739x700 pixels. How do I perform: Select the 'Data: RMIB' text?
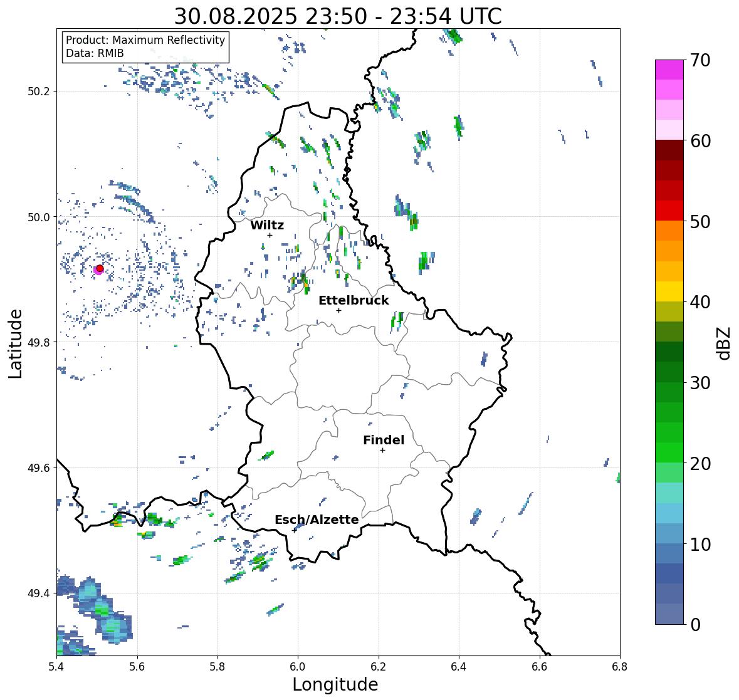95,53
